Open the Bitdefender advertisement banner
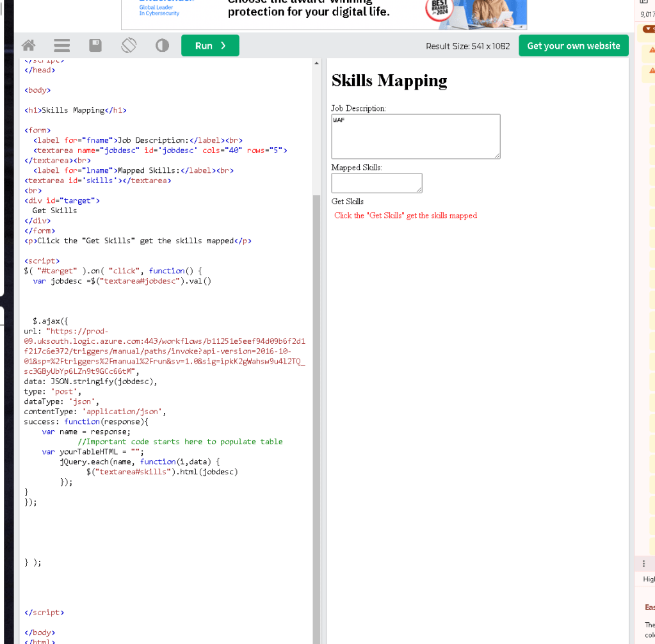The width and height of the screenshot is (655, 644). 324,15
